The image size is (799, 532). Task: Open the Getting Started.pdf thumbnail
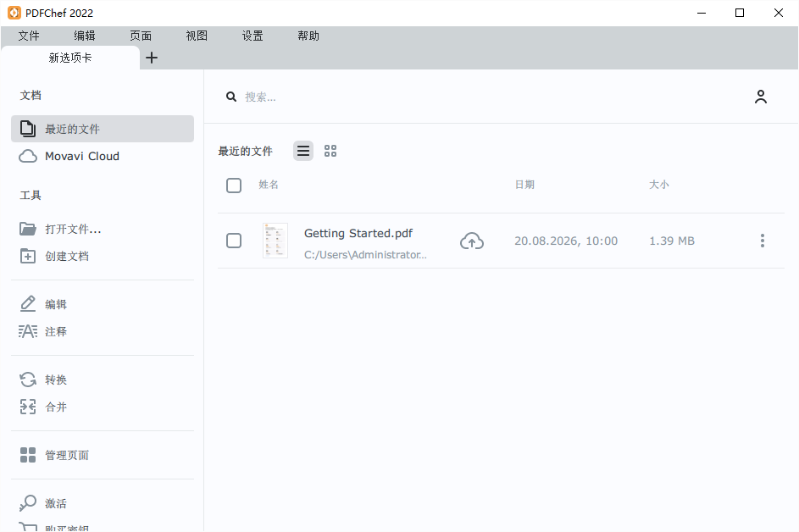tap(275, 241)
